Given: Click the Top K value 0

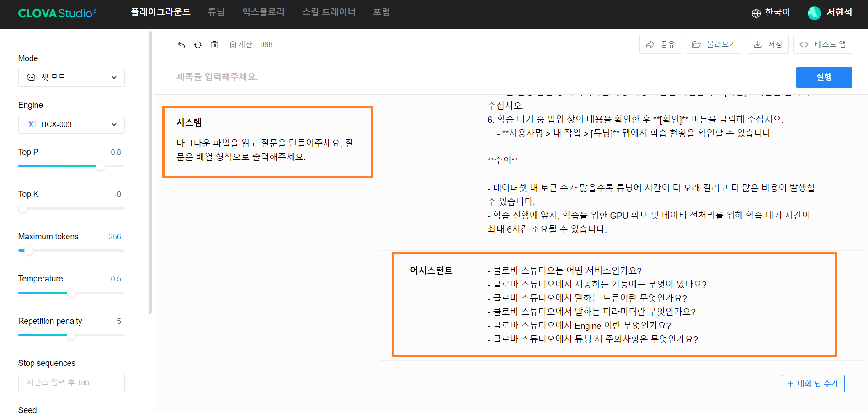Looking at the screenshot, I should 119,194.
